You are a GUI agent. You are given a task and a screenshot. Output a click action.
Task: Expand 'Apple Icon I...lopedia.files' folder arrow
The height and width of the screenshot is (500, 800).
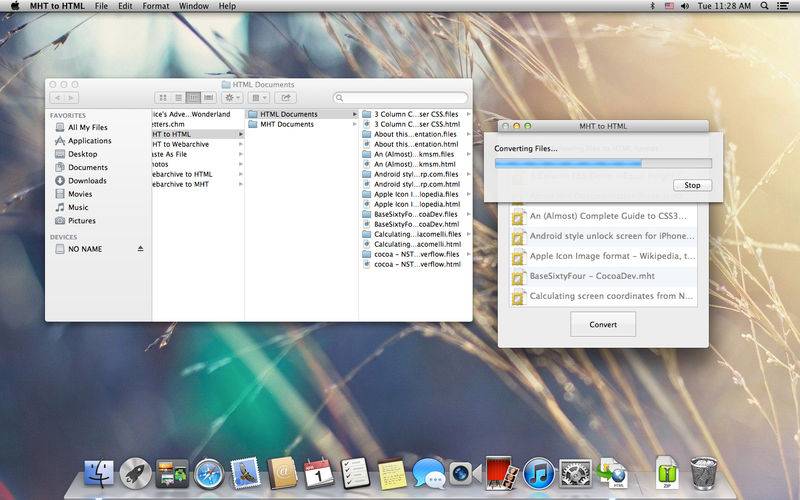click(468, 194)
